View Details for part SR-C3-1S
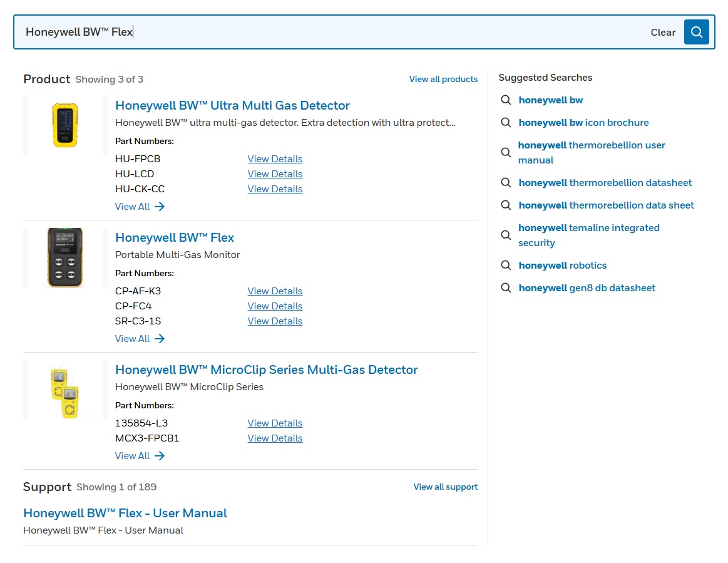 (x=275, y=321)
